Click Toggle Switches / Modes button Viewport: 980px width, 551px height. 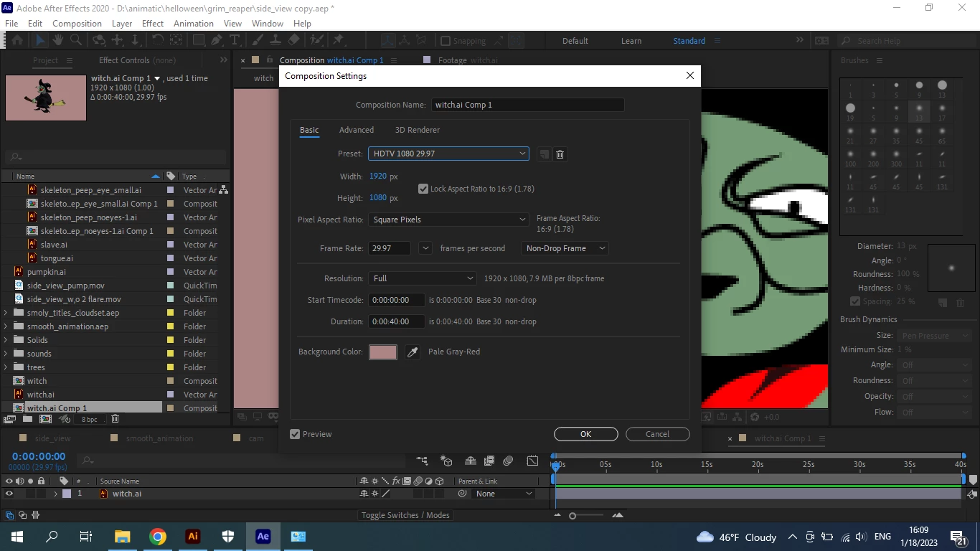[x=405, y=515]
